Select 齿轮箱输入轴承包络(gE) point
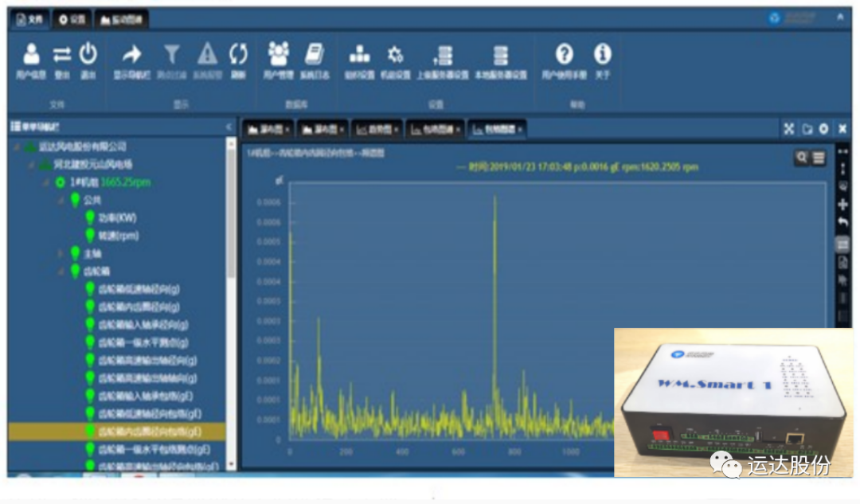 pyautogui.click(x=146, y=396)
